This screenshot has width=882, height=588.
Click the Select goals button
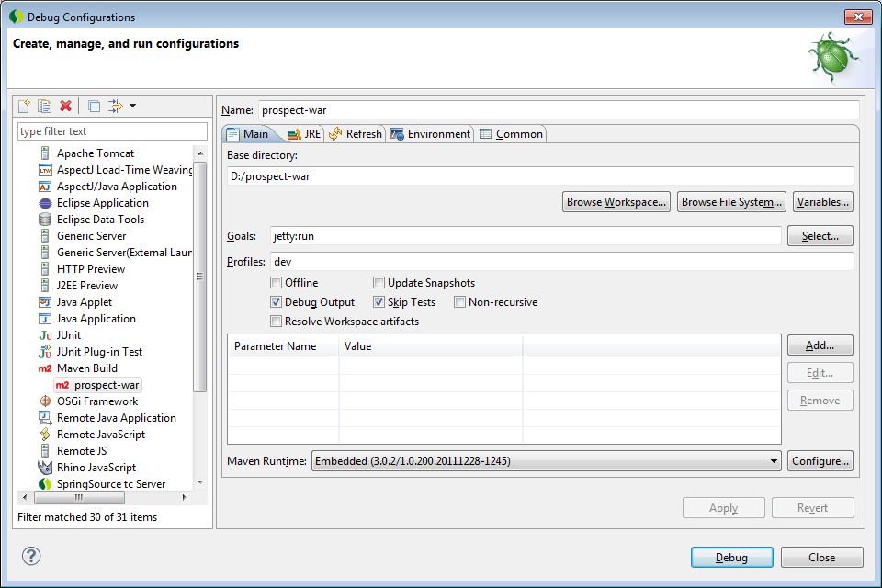(x=820, y=236)
